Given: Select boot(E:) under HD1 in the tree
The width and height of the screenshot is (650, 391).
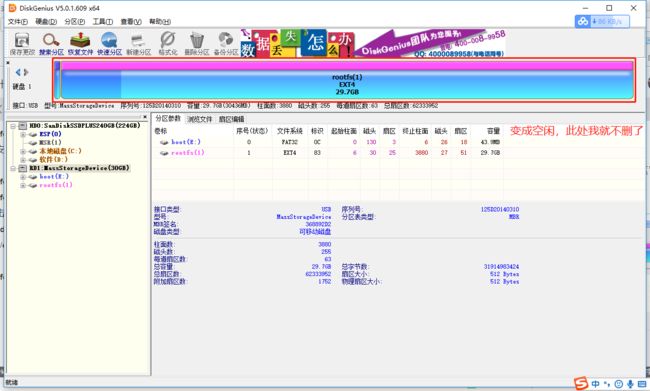Looking at the screenshot, I should (x=54, y=177).
